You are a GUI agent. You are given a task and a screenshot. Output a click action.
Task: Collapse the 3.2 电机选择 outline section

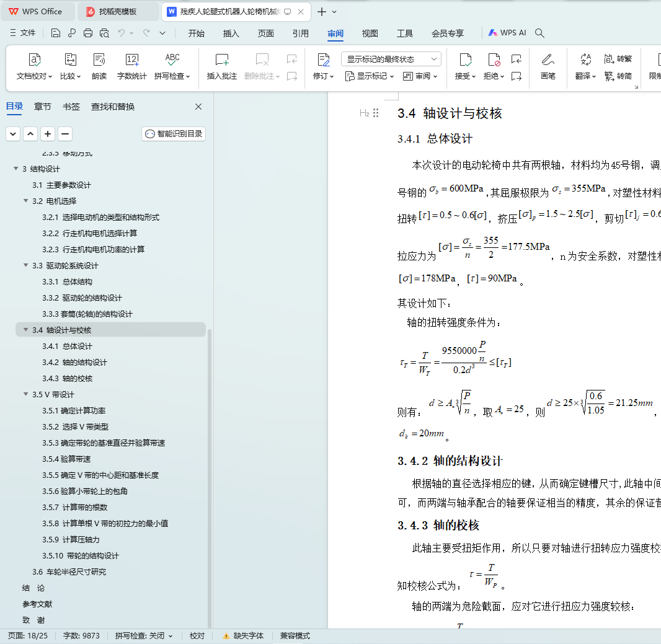[25, 201]
